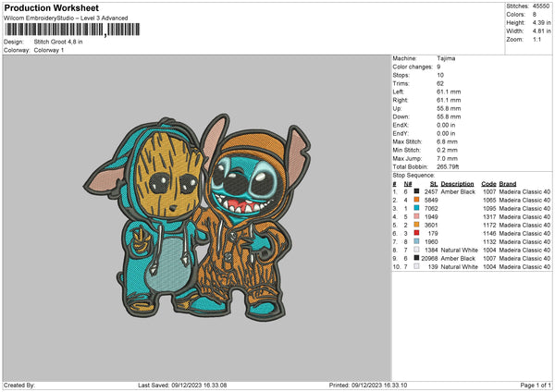The height and width of the screenshot is (392, 555).
Task: Click the 'EndX:' label
Action: 401,125
